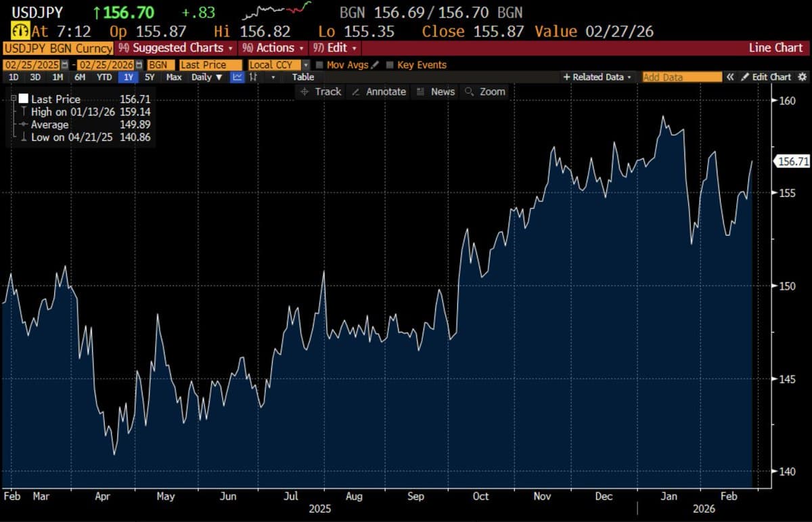Screen dimensions: 812x522
Task: Open News for this chart
Action: (x=435, y=91)
